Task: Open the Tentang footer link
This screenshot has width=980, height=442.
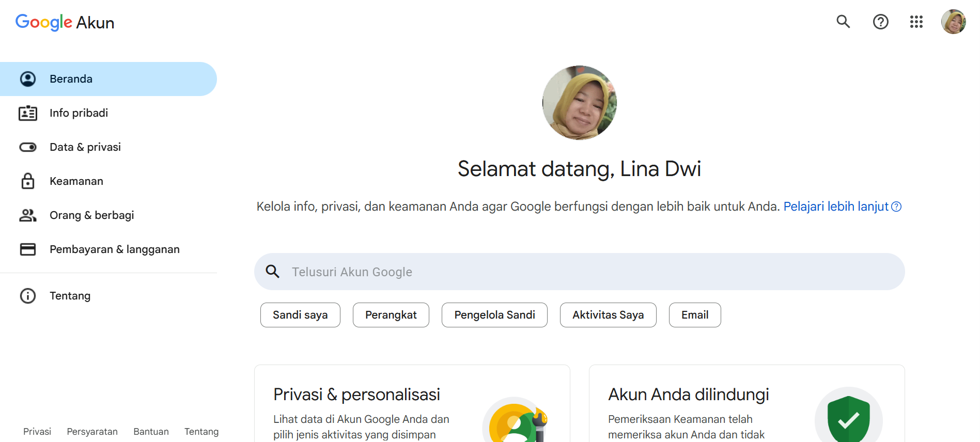Action: [x=201, y=432]
